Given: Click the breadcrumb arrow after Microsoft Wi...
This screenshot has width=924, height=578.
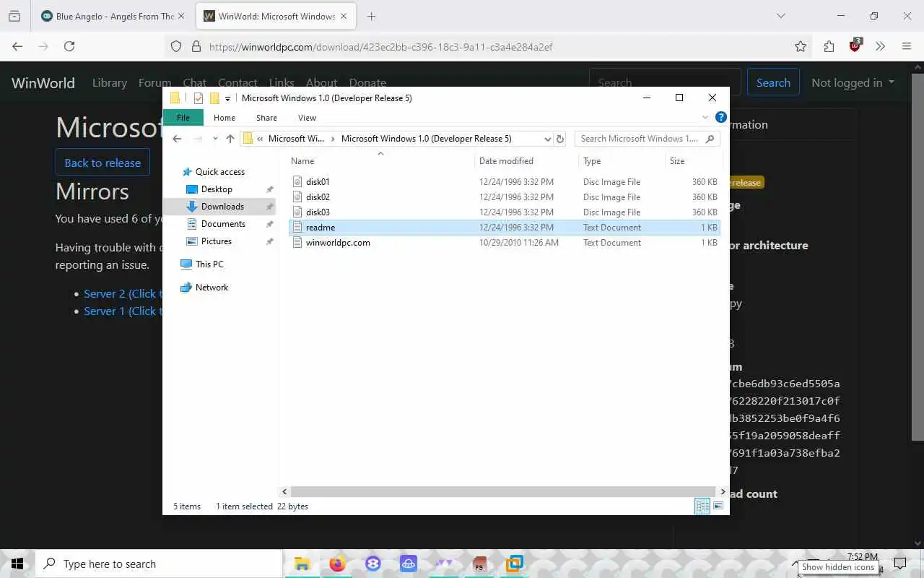Looking at the screenshot, I should 333,139.
